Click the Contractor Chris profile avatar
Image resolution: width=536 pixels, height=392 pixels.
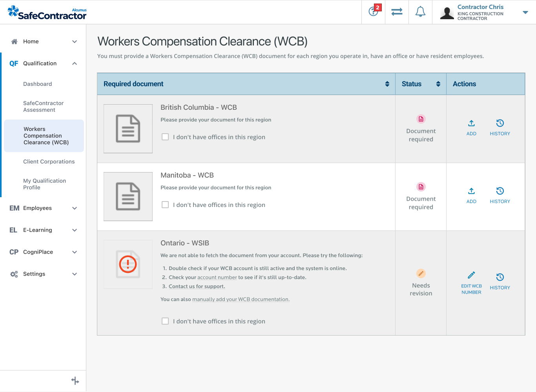447,13
